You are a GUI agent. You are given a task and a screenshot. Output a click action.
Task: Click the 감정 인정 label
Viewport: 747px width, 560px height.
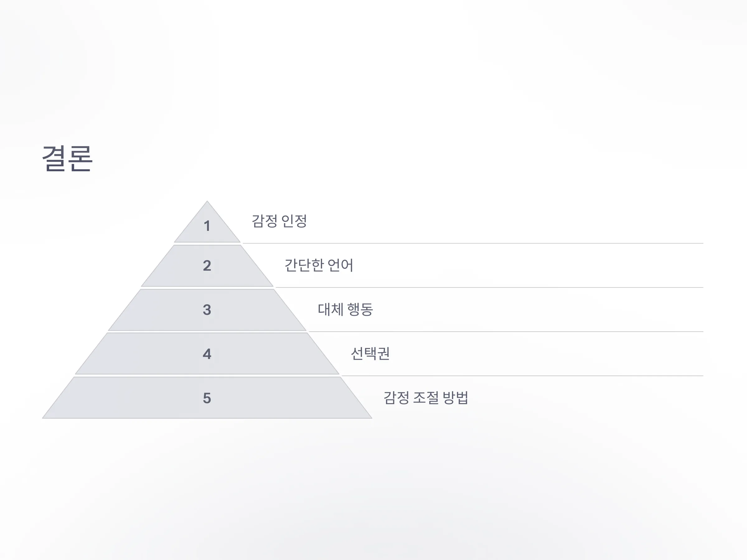pos(279,221)
